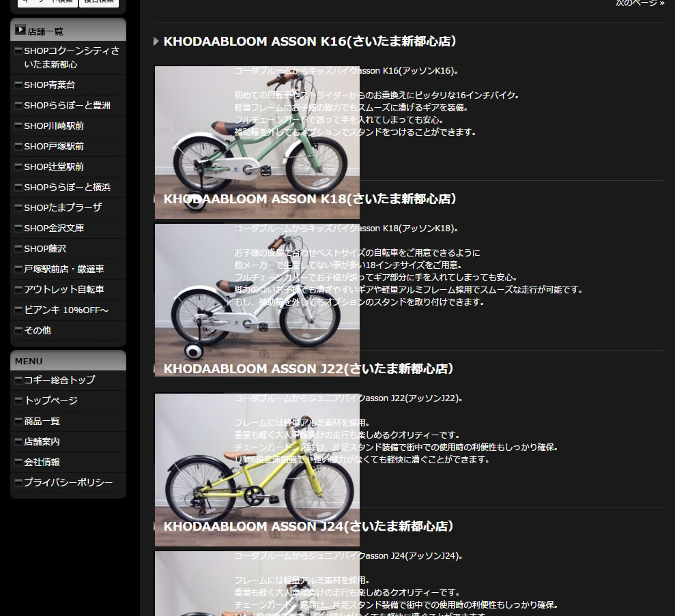Click K16 description text 初めての自転車や…
The image size is (675, 616).
point(377,96)
